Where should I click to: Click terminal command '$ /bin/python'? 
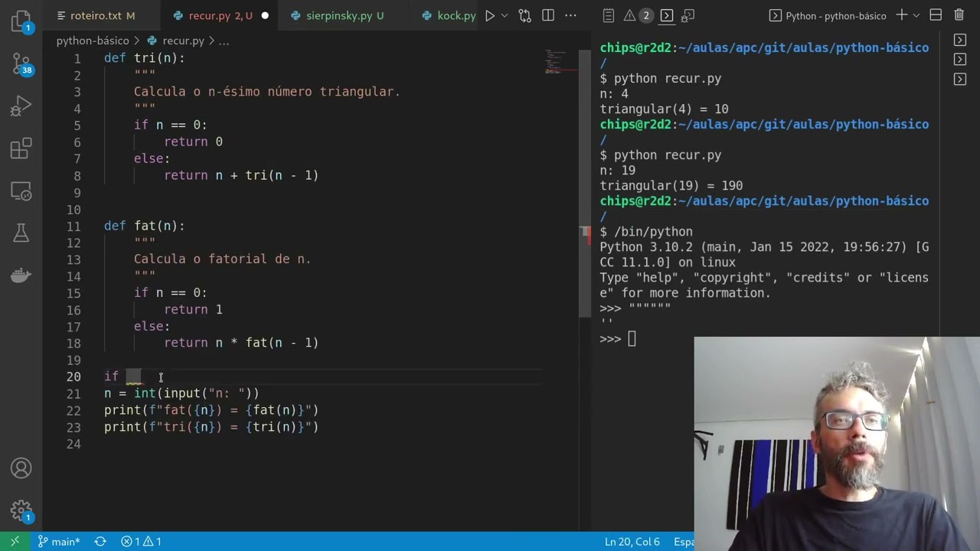tap(646, 232)
